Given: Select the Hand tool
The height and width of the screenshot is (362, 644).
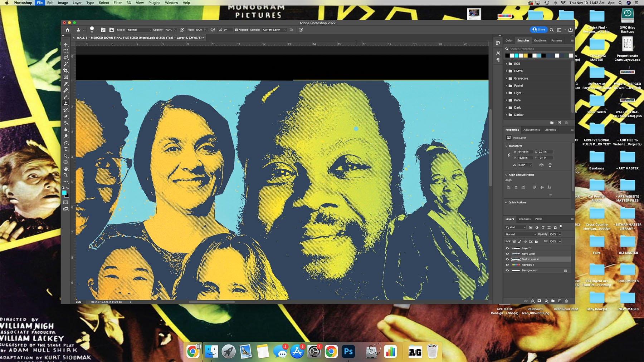Looking at the screenshot, I should coord(65,169).
